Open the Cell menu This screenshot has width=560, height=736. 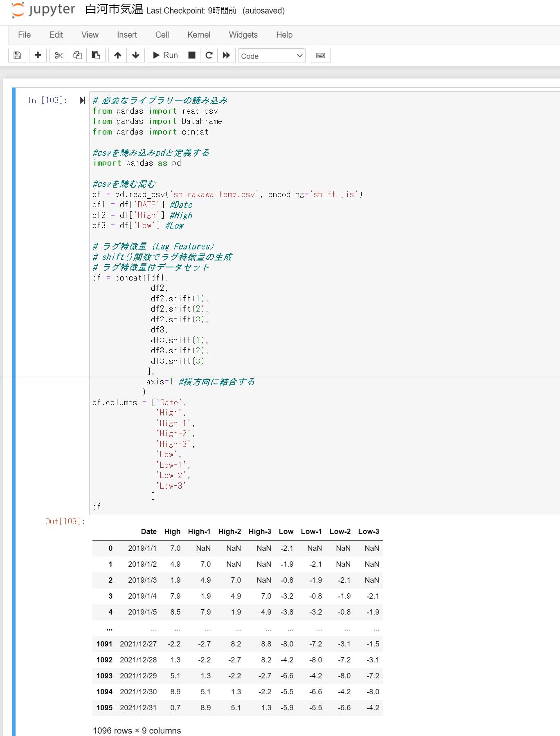(162, 35)
